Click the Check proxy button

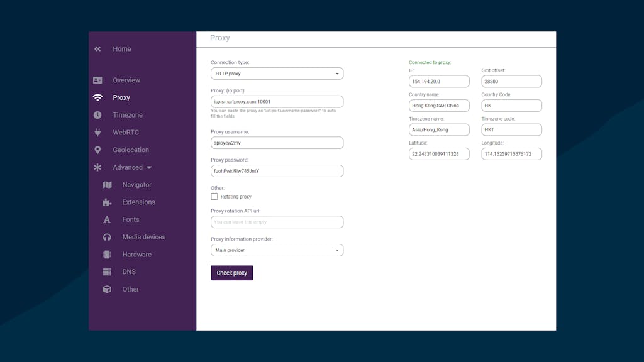232,273
